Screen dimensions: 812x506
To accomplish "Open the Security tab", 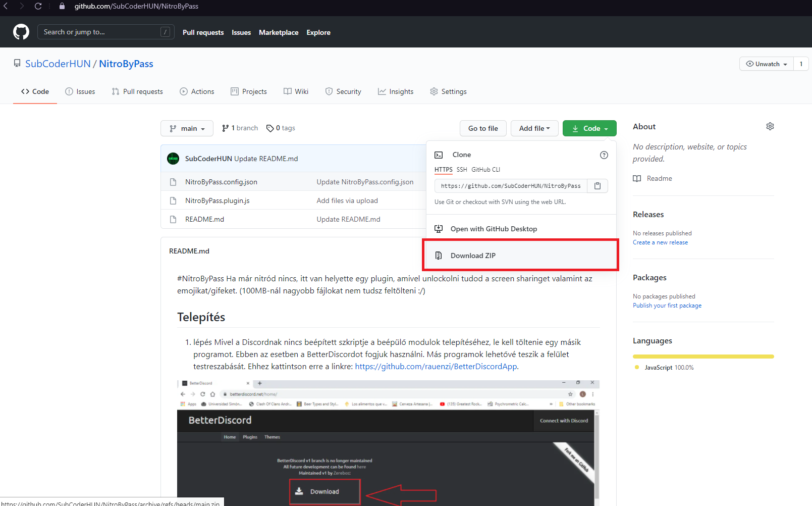I will click(x=343, y=91).
